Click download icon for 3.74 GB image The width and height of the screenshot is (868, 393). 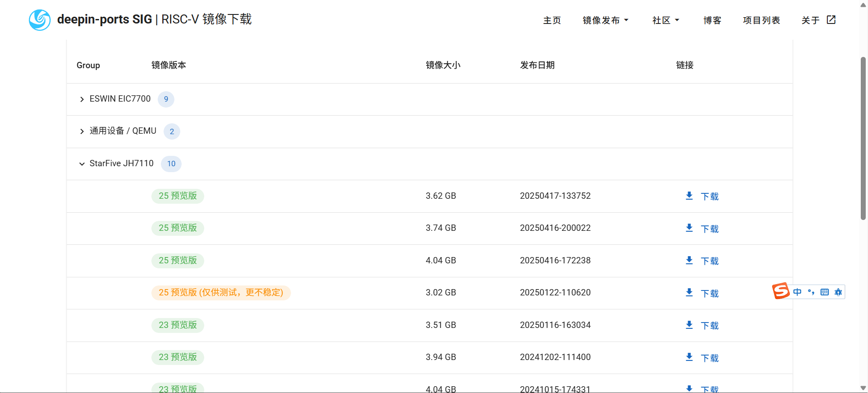[689, 228]
